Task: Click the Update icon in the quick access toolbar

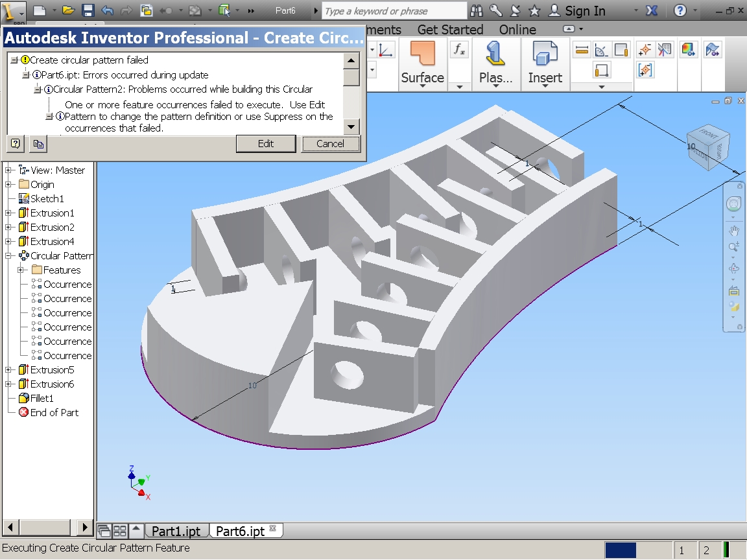Action: click(195, 10)
